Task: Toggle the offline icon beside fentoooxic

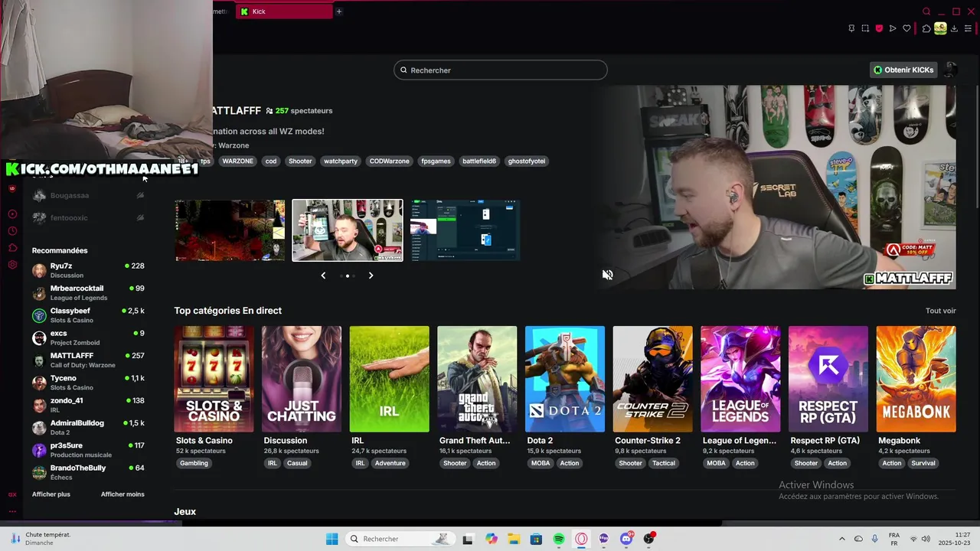Action: click(140, 217)
